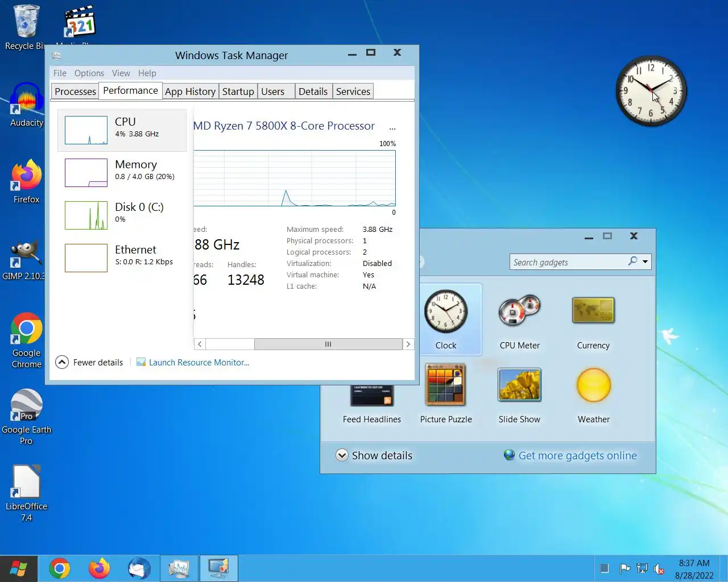Open the View menu
Viewport: 728px width, 582px height.
click(121, 73)
